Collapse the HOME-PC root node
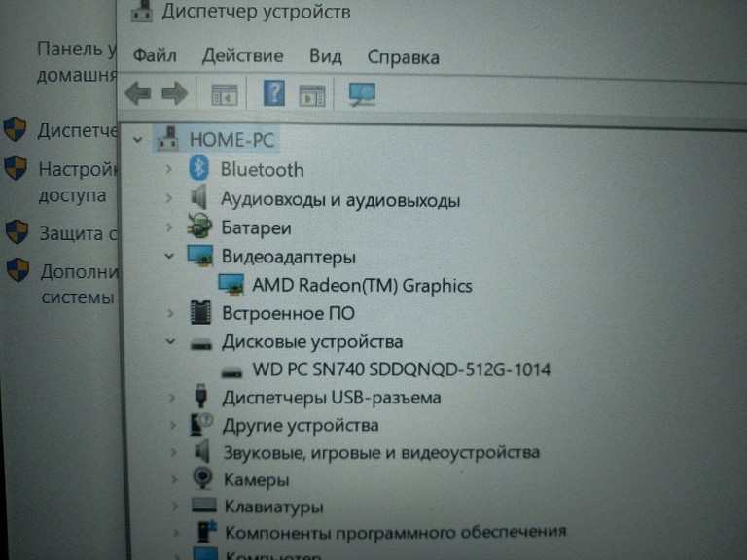The image size is (747, 560). pyautogui.click(x=138, y=140)
